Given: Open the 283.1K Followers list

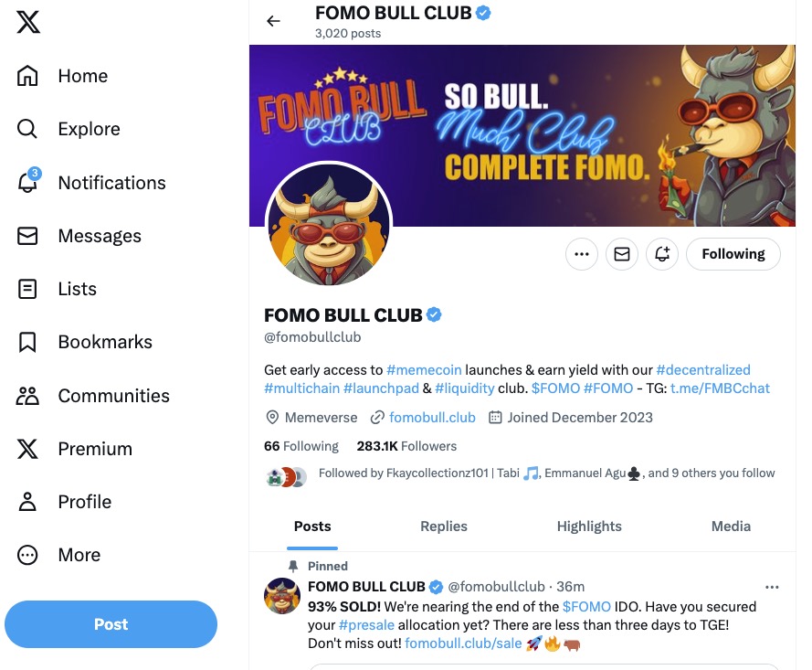Looking at the screenshot, I should click(x=406, y=446).
